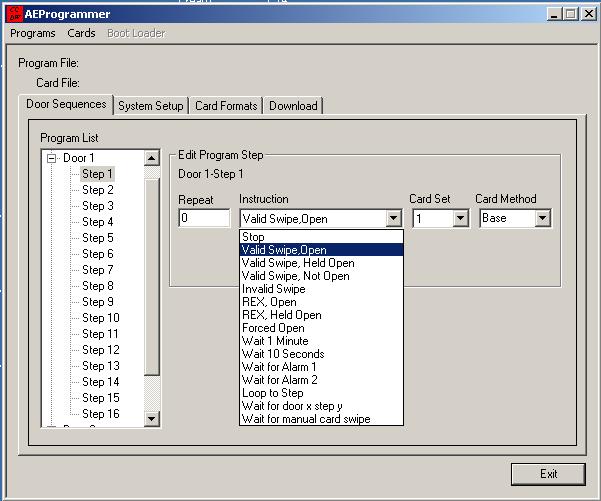Select Step 9 in the tree
The width and height of the screenshot is (601, 501).
(98, 302)
